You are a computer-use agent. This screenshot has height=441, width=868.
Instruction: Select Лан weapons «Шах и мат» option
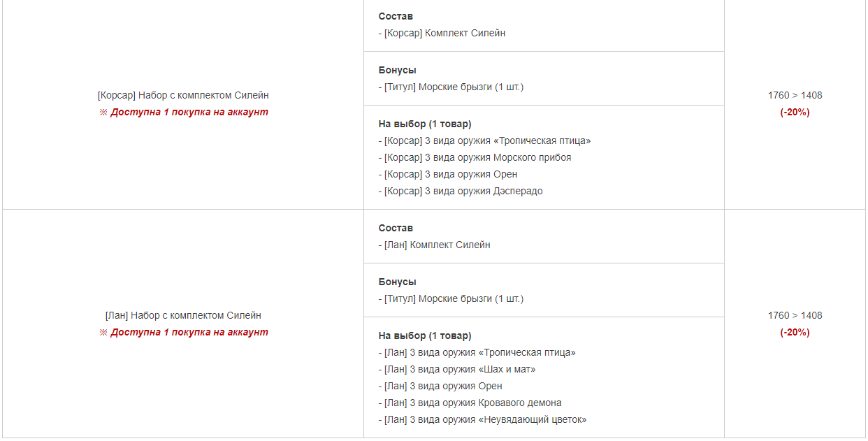click(457, 369)
